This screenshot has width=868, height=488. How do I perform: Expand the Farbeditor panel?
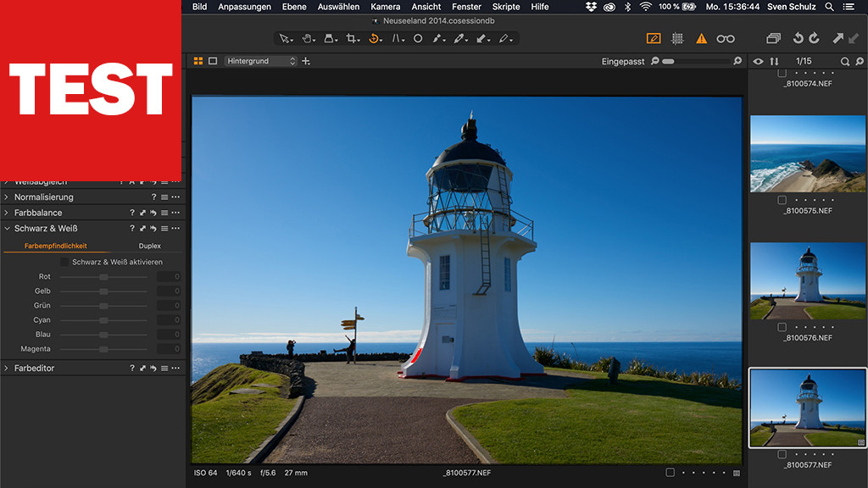6,368
